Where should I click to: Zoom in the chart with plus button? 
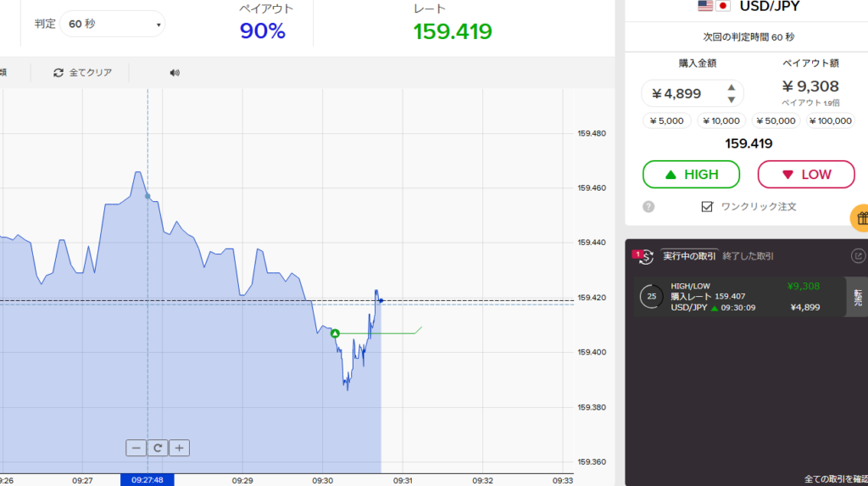pos(179,448)
